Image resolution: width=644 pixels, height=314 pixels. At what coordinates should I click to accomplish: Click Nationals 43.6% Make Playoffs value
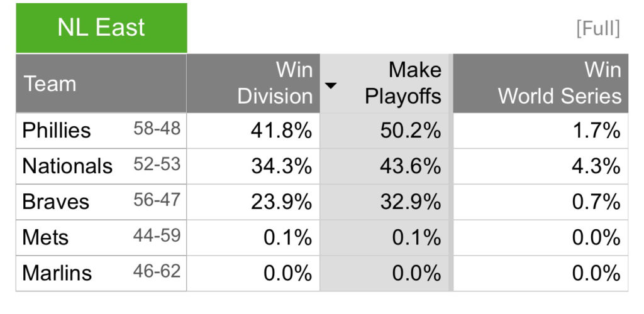click(411, 166)
